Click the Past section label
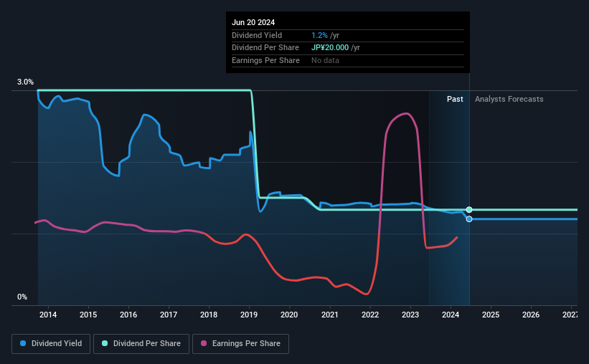The image size is (589, 364). [x=455, y=99]
